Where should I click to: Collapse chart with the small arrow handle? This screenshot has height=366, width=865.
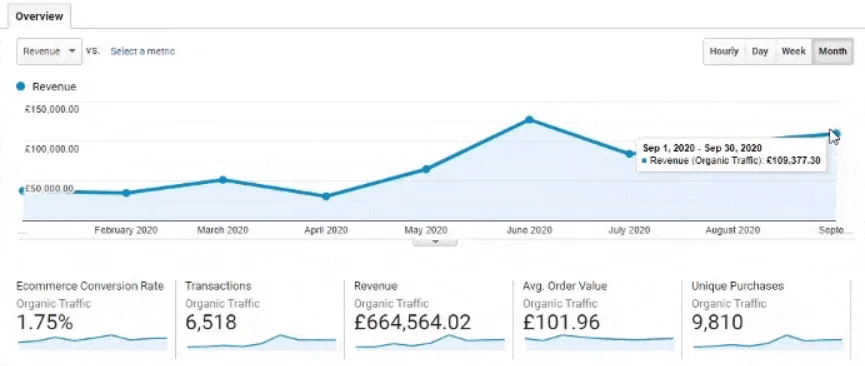(435, 242)
